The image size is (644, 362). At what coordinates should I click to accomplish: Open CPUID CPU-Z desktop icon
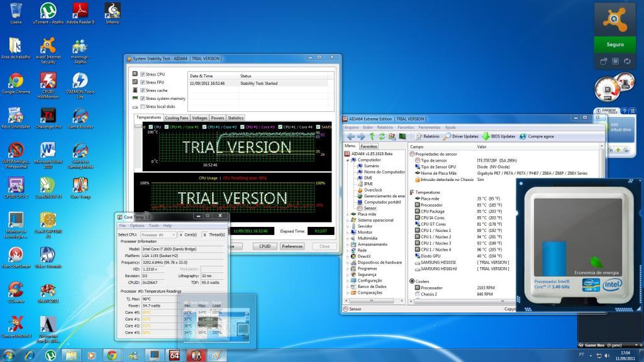tap(16, 189)
